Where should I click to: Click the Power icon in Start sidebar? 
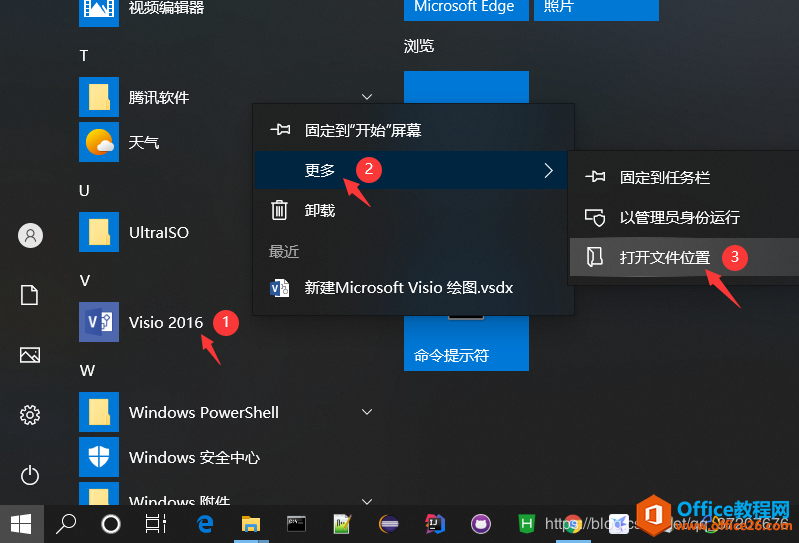[x=30, y=475]
